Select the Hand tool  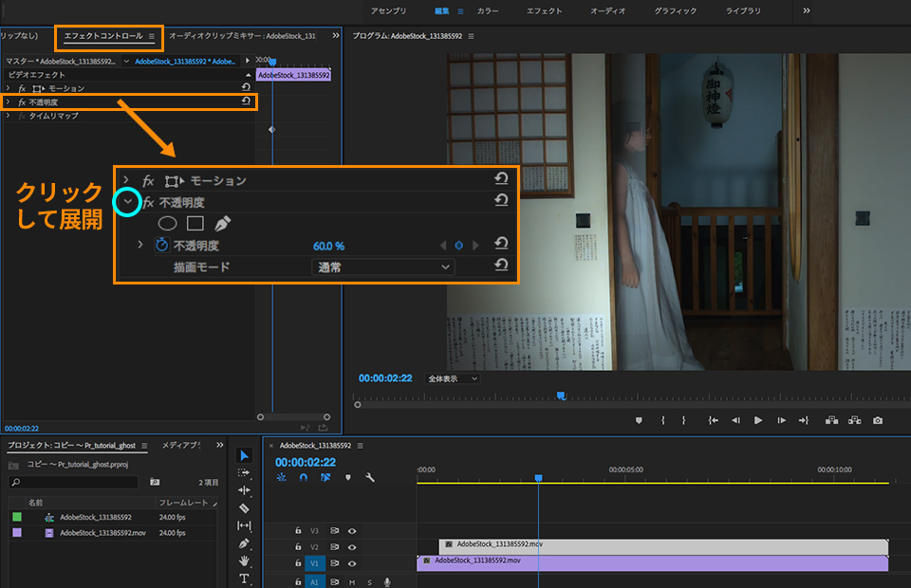pos(245,560)
